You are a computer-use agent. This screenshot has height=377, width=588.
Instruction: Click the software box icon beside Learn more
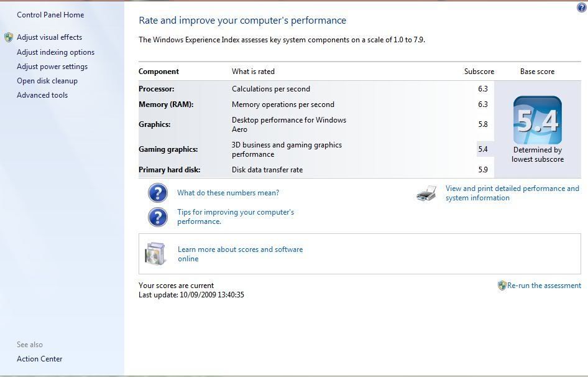[x=156, y=254]
